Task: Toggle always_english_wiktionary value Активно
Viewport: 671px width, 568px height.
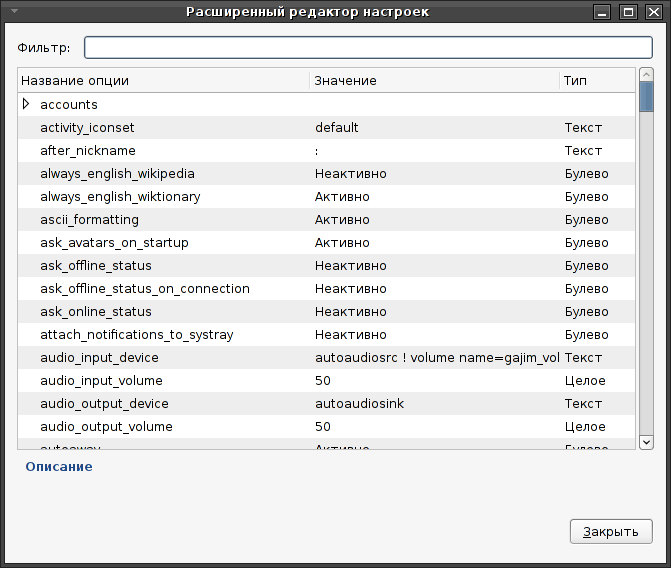Action: click(x=342, y=197)
